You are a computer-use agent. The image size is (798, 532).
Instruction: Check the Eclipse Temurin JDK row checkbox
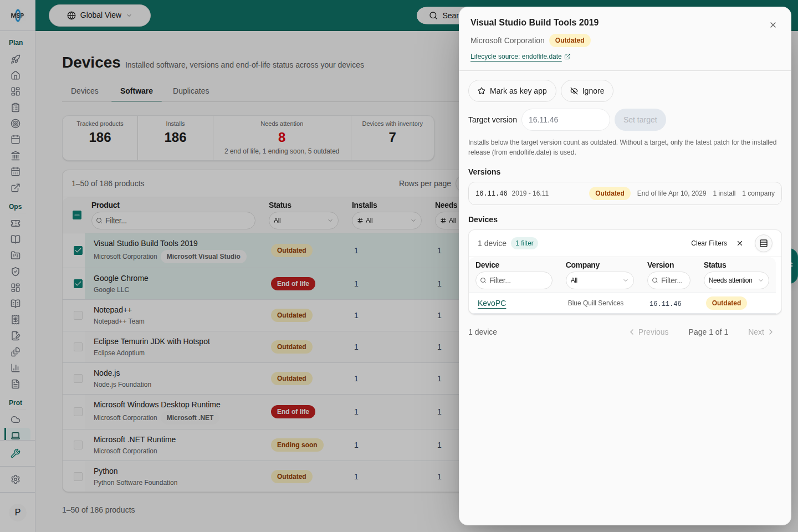click(x=78, y=347)
